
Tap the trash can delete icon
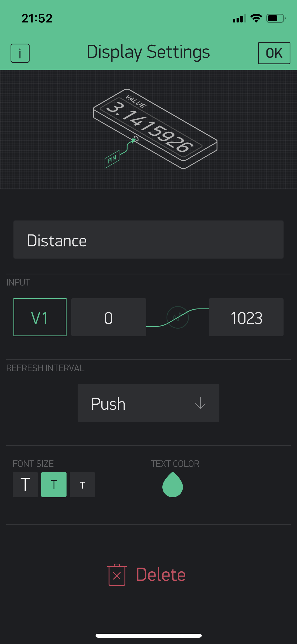coord(117,575)
